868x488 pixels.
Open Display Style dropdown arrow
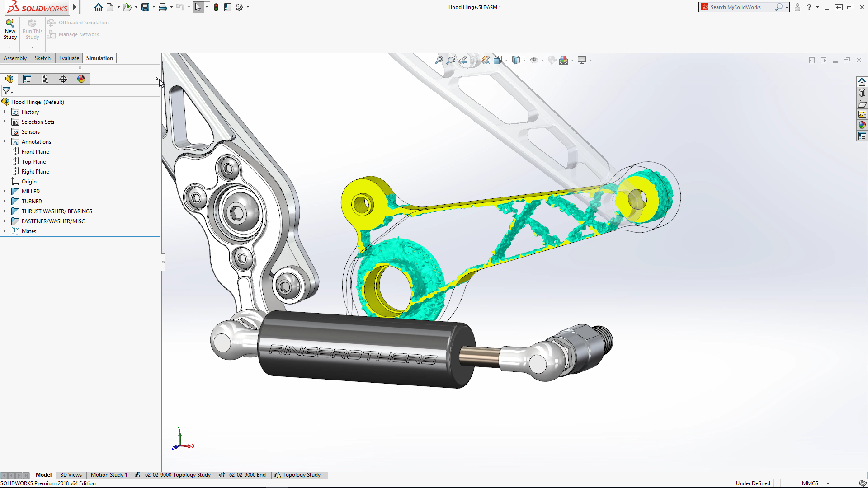(524, 60)
